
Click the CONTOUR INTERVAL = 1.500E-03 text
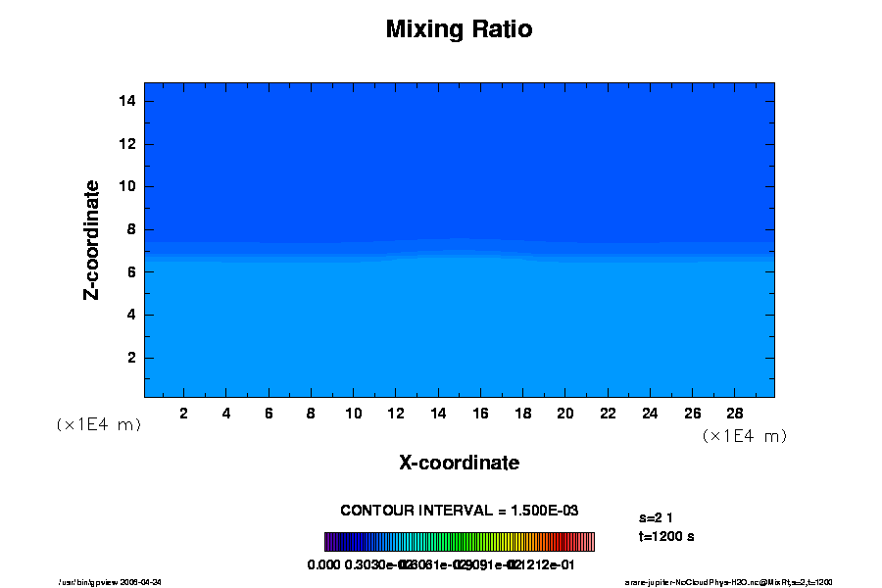coord(459,511)
